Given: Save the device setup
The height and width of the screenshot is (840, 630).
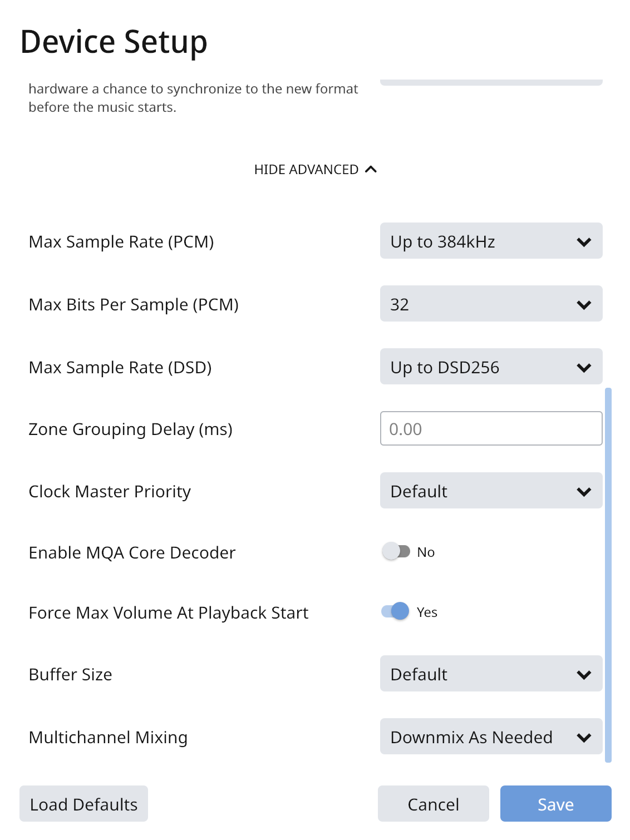Looking at the screenshot, I should 555,804.
